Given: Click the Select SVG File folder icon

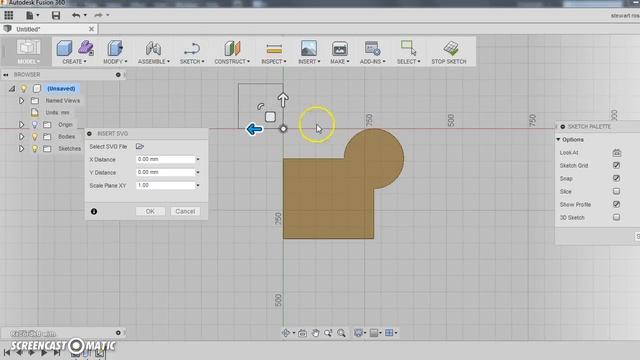Looking at the screenshot, I should point(140,146).
